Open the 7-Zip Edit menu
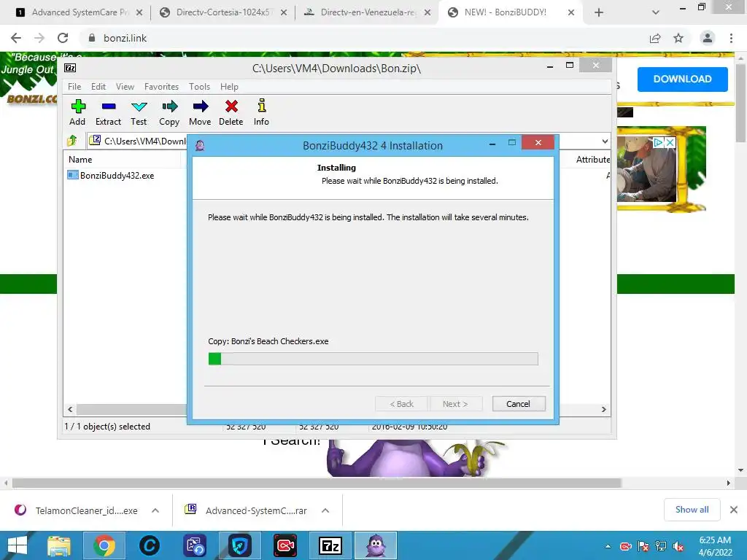The width and height of the screenshot is (747, 560). 98,87
